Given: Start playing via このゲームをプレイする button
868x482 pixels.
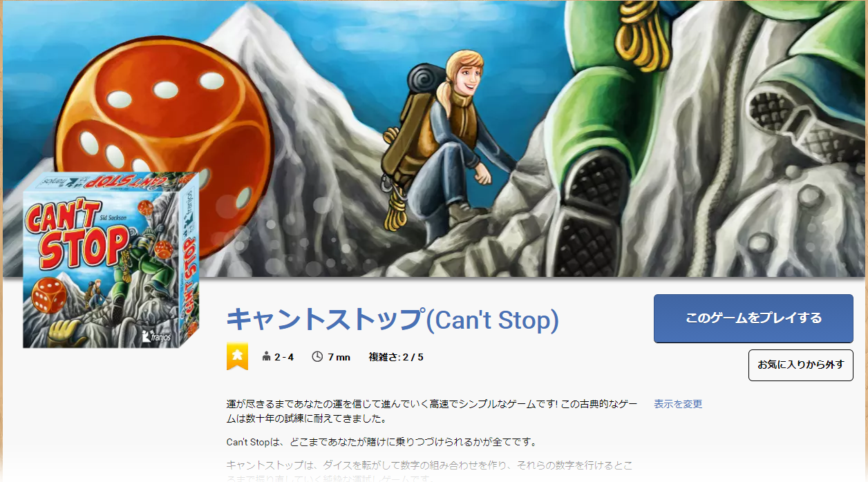Looking at the screenshot, I should [x=753, y=318].
